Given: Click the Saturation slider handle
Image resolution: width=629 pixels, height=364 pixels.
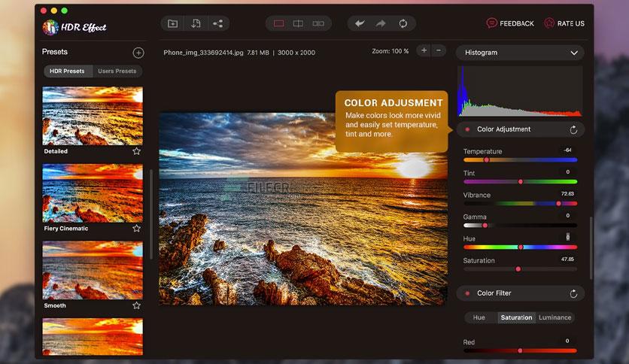Looking at the screenshot, I should 518,269.
